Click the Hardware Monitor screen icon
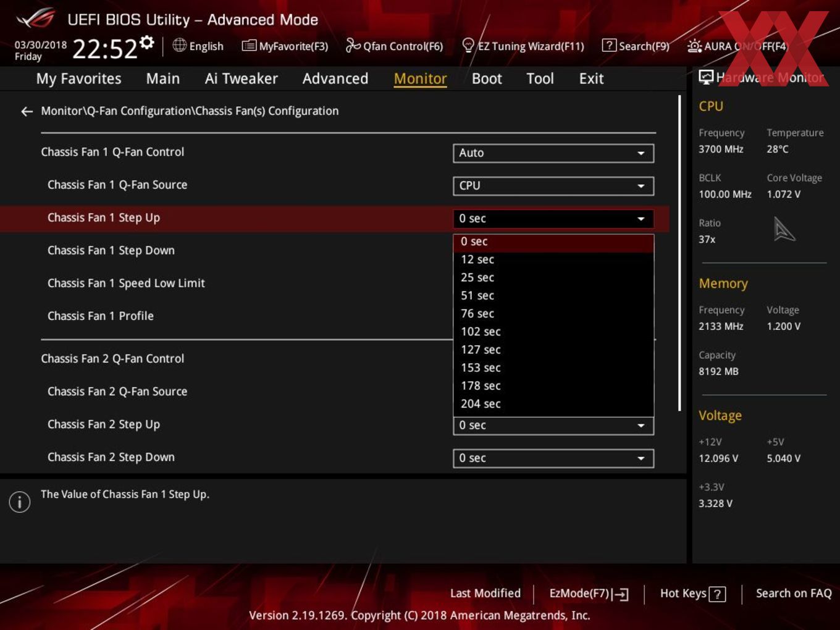Viewport: 840px width, 630px height. (706, 77)
